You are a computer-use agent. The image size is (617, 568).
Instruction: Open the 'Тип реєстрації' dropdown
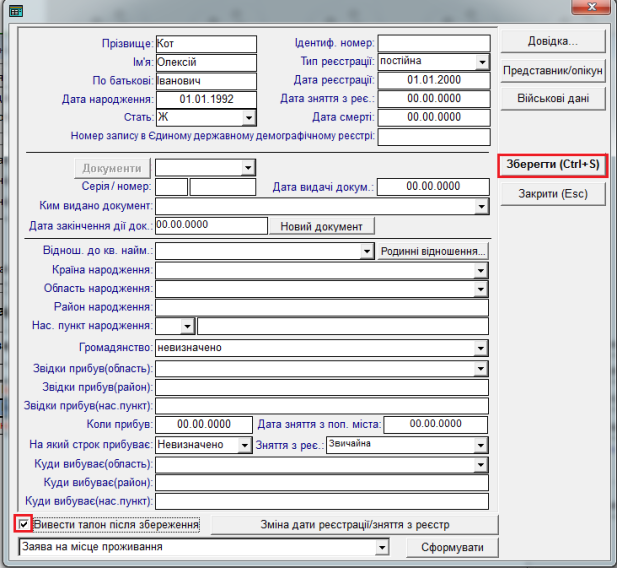(x=482, y=62)
